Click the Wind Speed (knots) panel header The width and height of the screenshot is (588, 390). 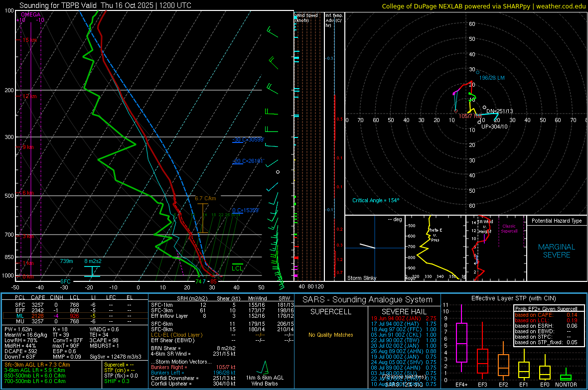tap(306, 17)
